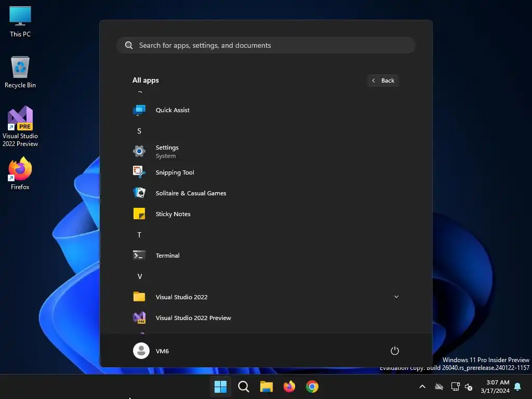Show hidden tray icons chevron

coord(422,387)
